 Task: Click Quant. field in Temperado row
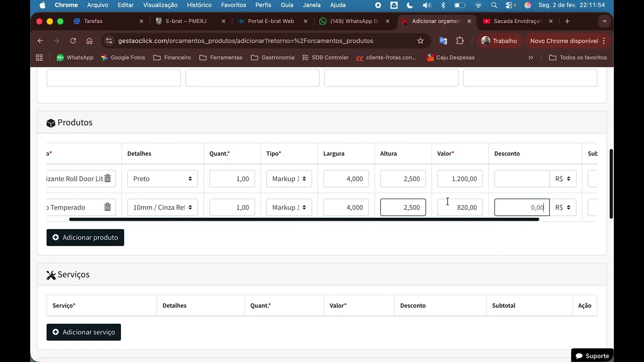[232, 207]
